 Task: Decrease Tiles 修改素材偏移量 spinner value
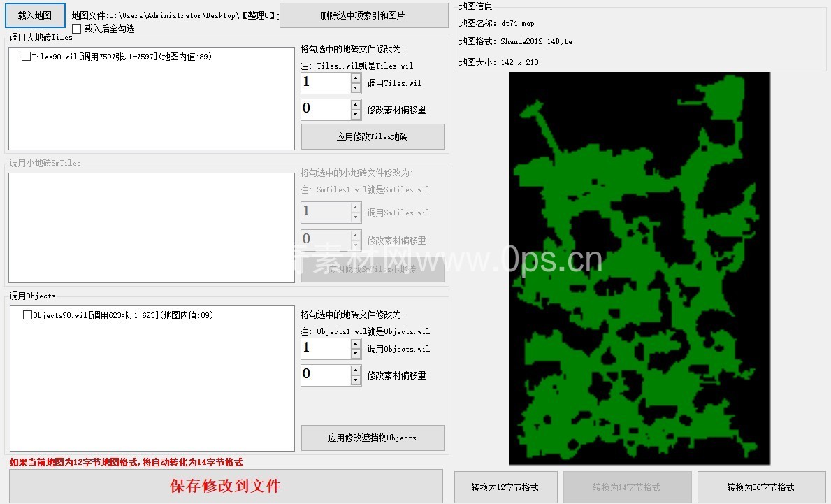[356, 115]
